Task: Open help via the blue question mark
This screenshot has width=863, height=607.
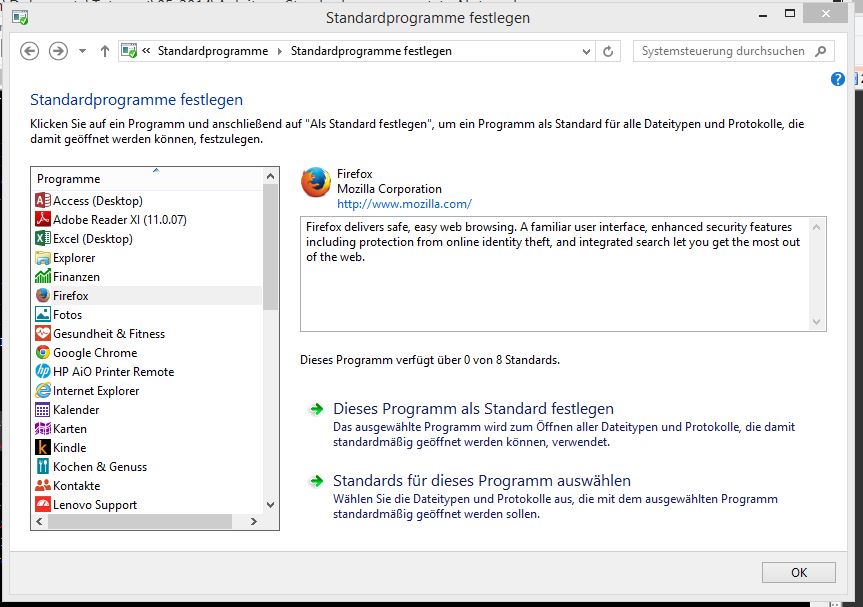Action: tap(838, 79)
